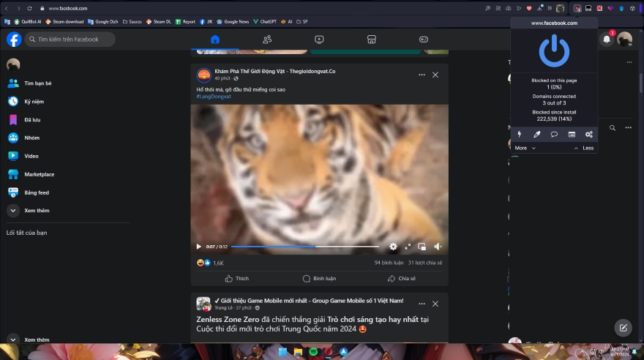644x360 pixels.
Task: Open the uBlock element picker eyedropper
Action: (x=536, y=135)
